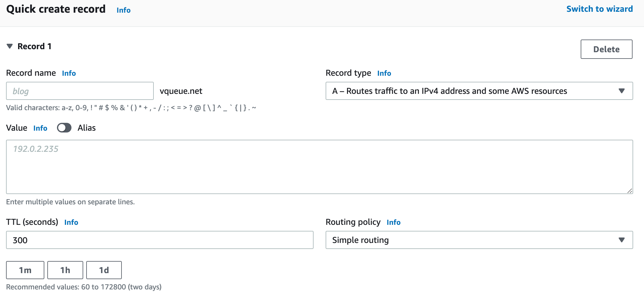Click the resize handle of Value textarea
The image size is (644, 306).
[630, 191]
